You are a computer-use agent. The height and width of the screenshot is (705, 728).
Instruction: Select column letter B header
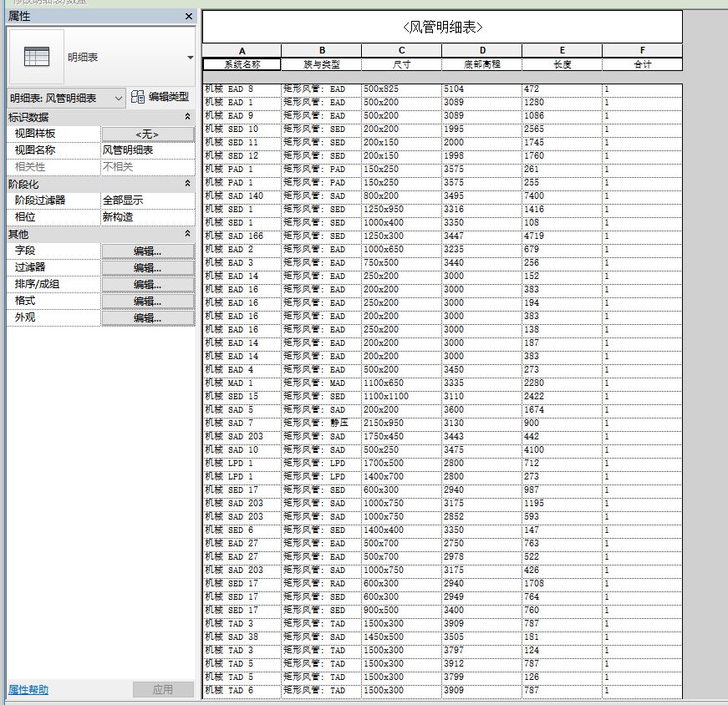(x=322, y=51)
